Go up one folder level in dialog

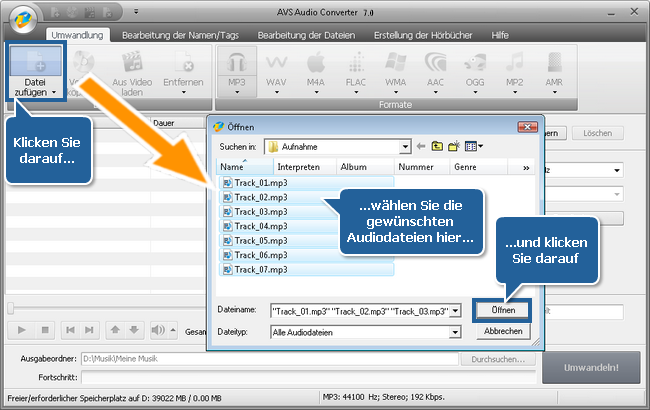click(x=437, y=146)
